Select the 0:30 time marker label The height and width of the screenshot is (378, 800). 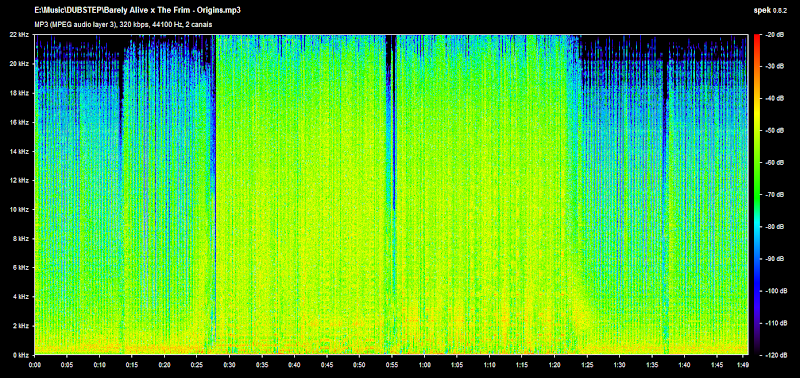click(230, 365)
